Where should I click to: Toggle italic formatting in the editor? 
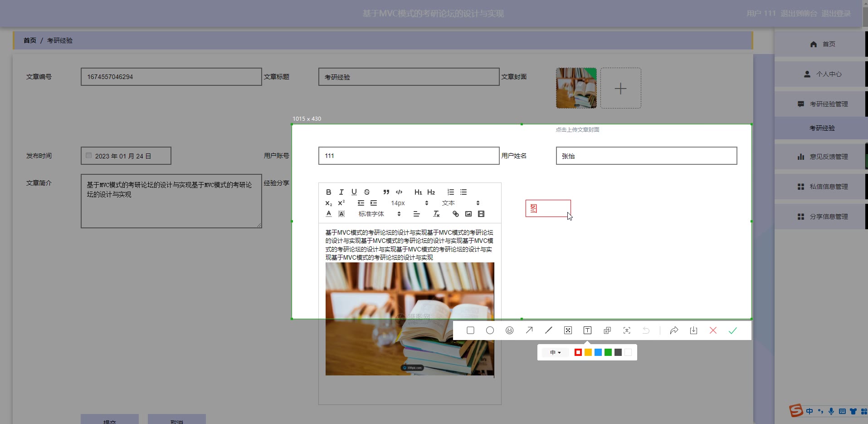pos(341,192)
